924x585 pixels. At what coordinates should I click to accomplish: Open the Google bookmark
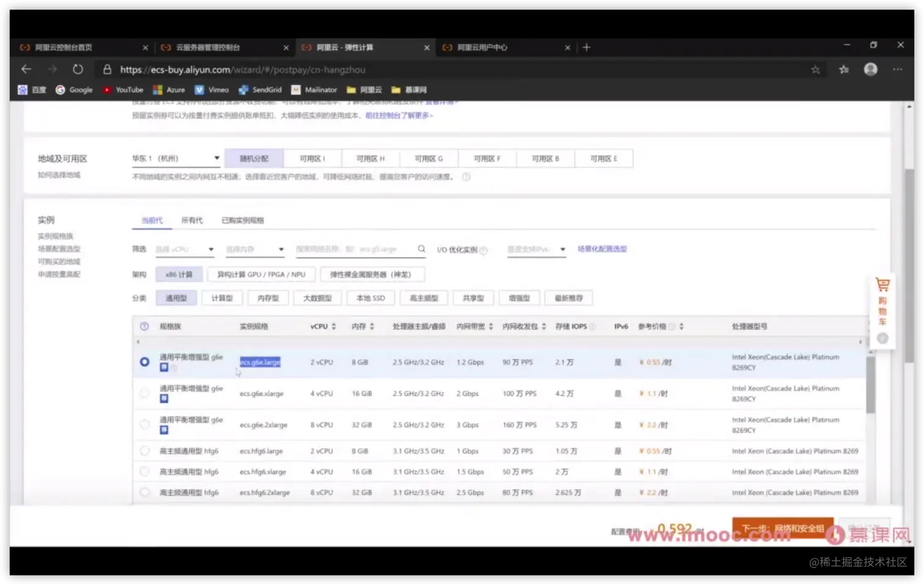pyautogui.click(x=74, y=90)
